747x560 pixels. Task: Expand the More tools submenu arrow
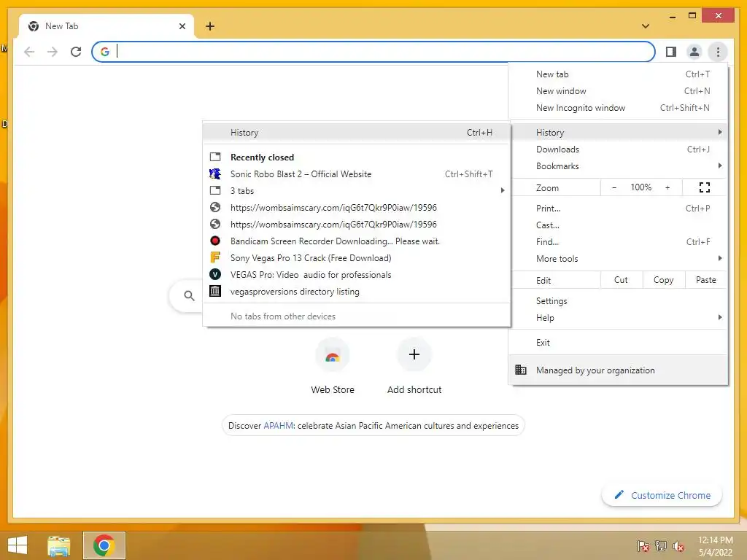(720, 258)
